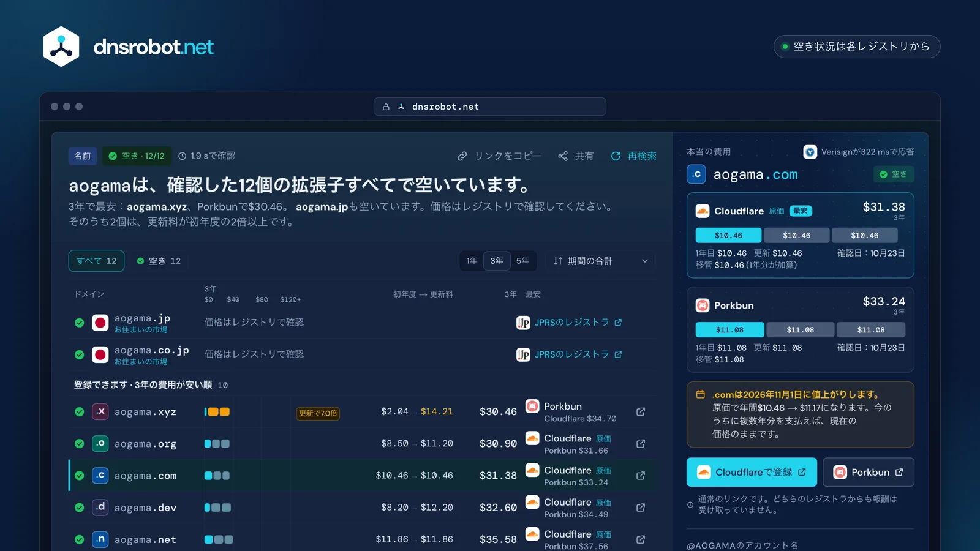Click the Japan flag icon for aogama.jp

point(100,323)
